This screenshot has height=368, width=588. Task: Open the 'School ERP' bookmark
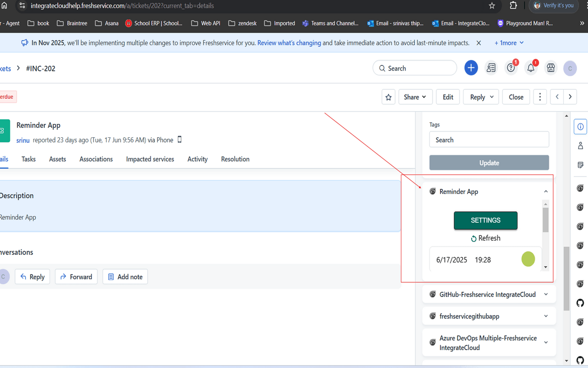click(153, 23)
